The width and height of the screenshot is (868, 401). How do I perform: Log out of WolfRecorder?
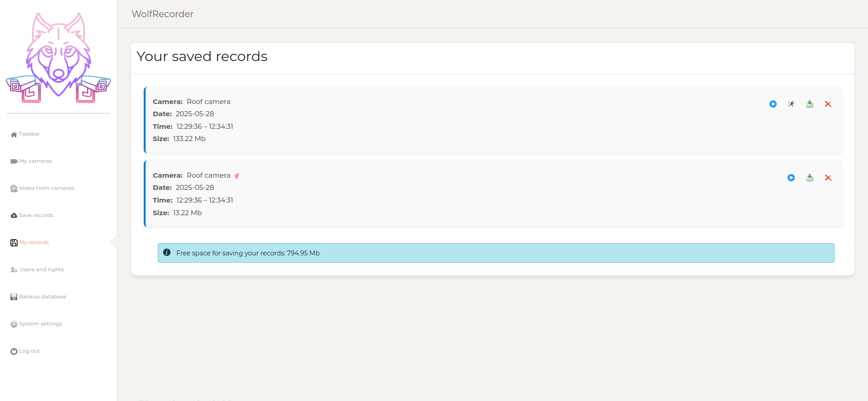pyautogui.click(x=29, y=351)
